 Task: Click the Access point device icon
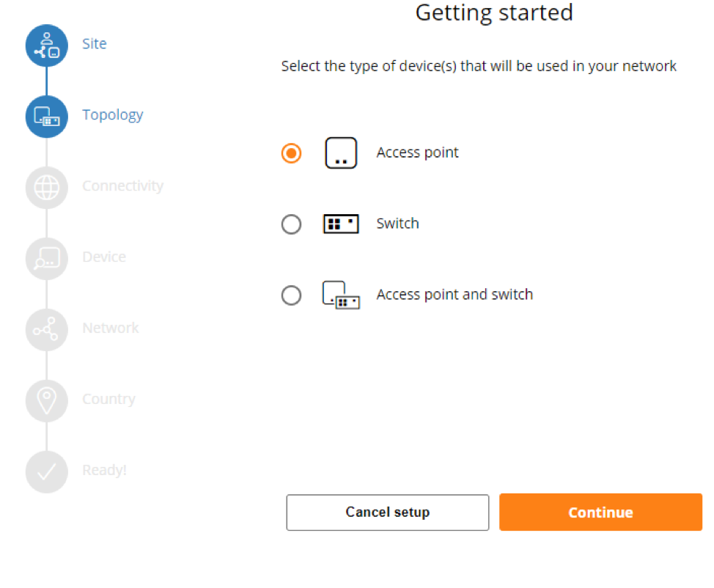tap(341, 153)
